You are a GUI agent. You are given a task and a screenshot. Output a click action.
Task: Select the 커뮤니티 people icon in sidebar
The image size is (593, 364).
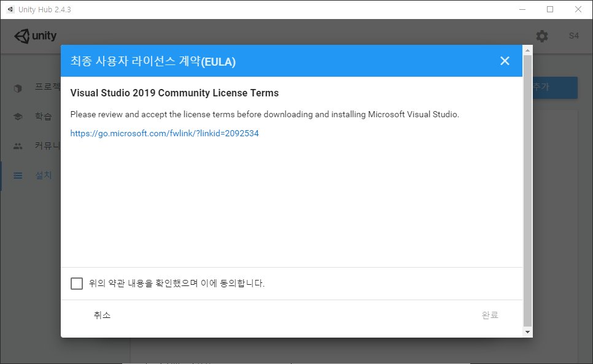click(18, 146)
